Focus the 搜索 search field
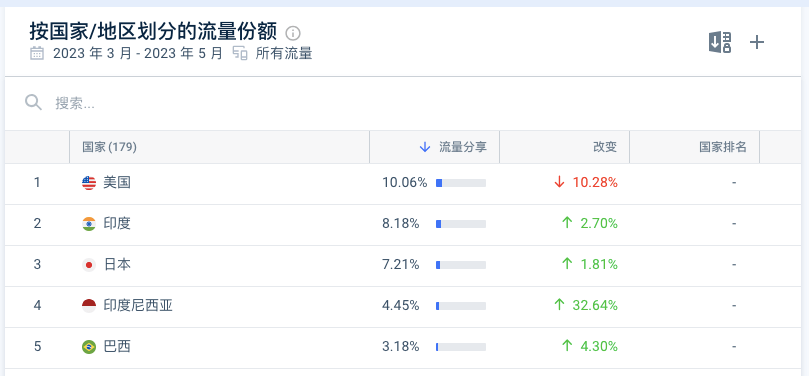809x376 pixels. pos(402,103)
